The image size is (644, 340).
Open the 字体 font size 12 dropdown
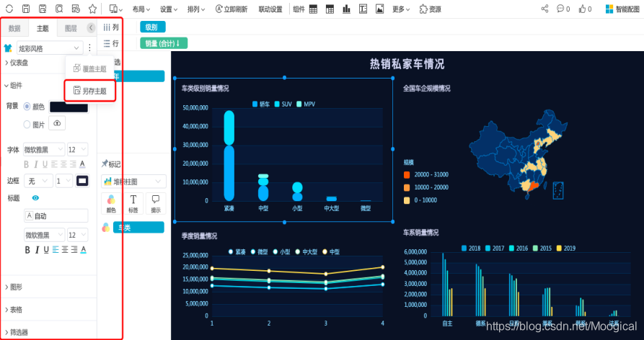[x=78, y=149]
